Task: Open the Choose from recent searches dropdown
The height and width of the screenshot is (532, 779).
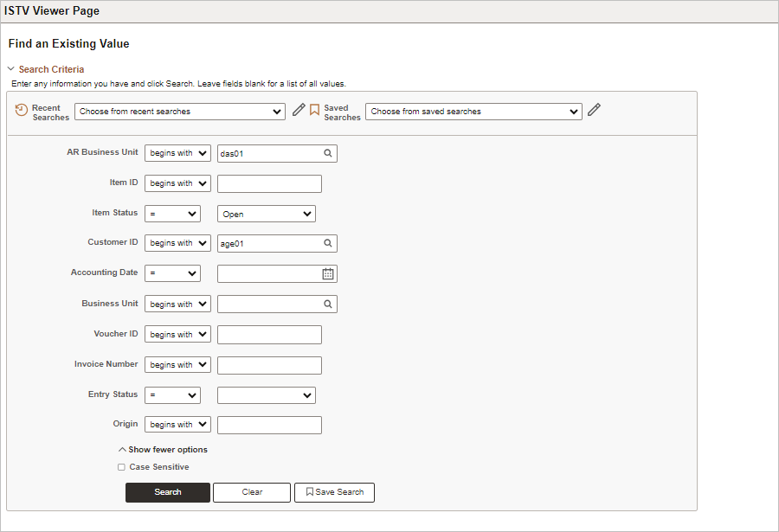Action: (180, 112)
